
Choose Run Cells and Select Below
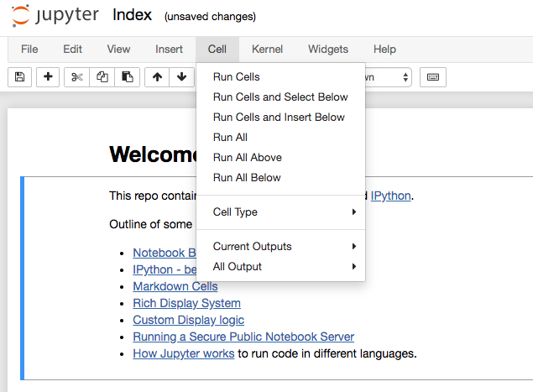click(281, 97)
